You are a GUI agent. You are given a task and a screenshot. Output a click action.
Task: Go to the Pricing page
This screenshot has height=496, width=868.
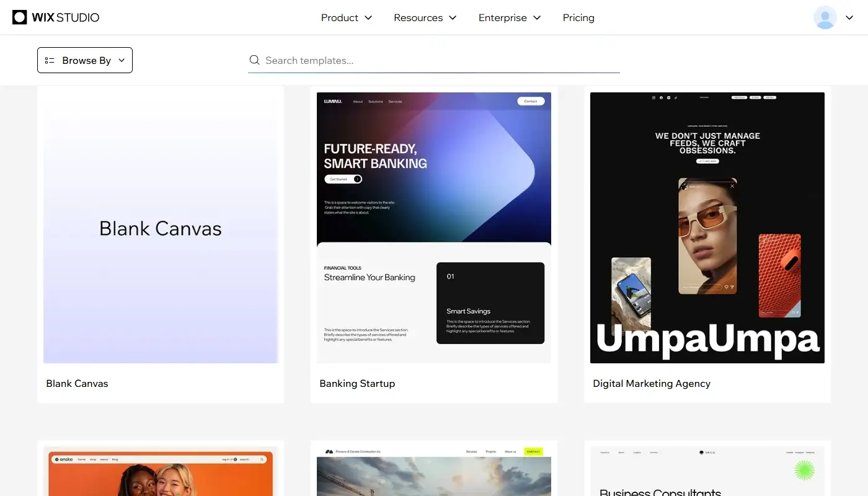pyautogui.click(x=578, y=17)
